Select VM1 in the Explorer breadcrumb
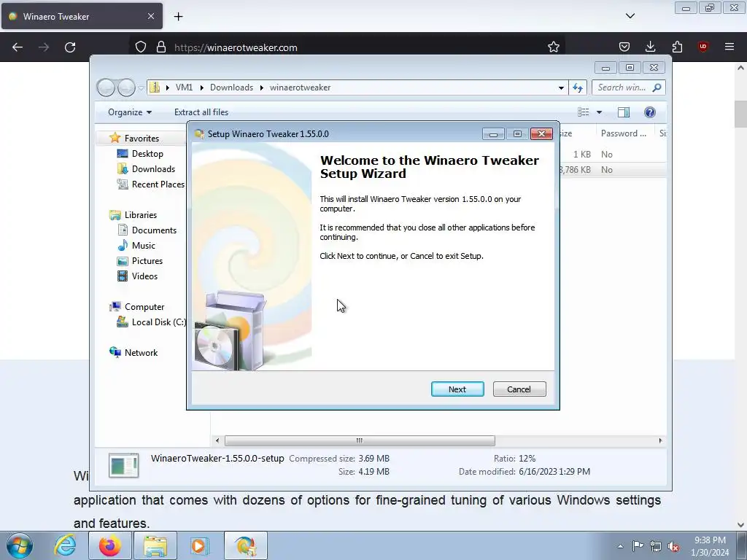This screenshot has height=560, width=747. tap(184, 87)
